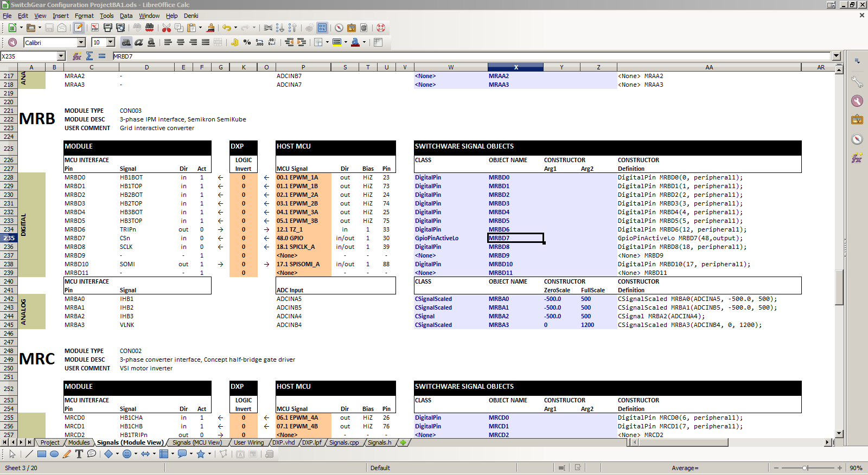Select the Text tool in drawing toolbar
The image size is (868, 475).
79,454
